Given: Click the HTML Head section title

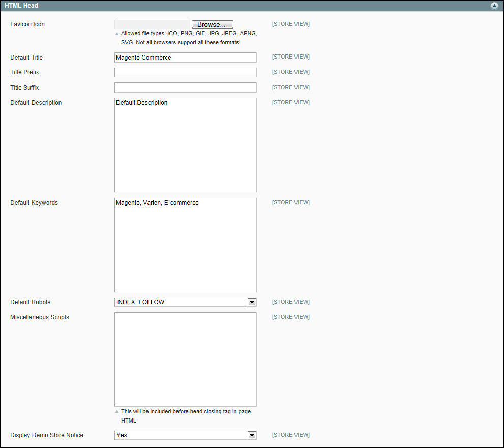Looking at the screenshot, I should point(21,6).
